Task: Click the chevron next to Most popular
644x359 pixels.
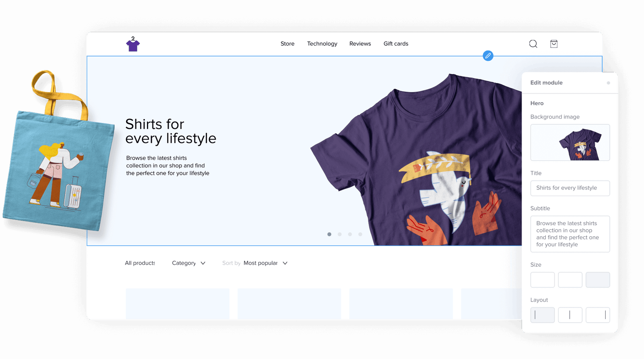Action: [x=285, y=263]
